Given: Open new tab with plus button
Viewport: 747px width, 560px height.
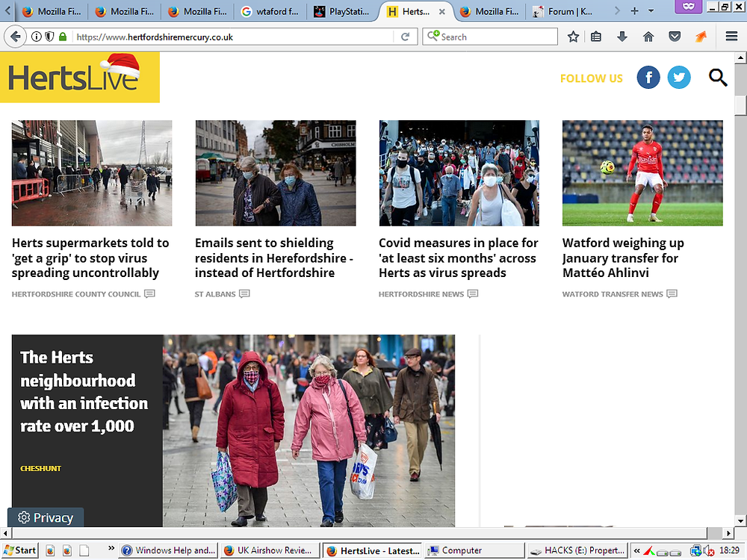Looking at the screenshot, I should coord(634,11).
